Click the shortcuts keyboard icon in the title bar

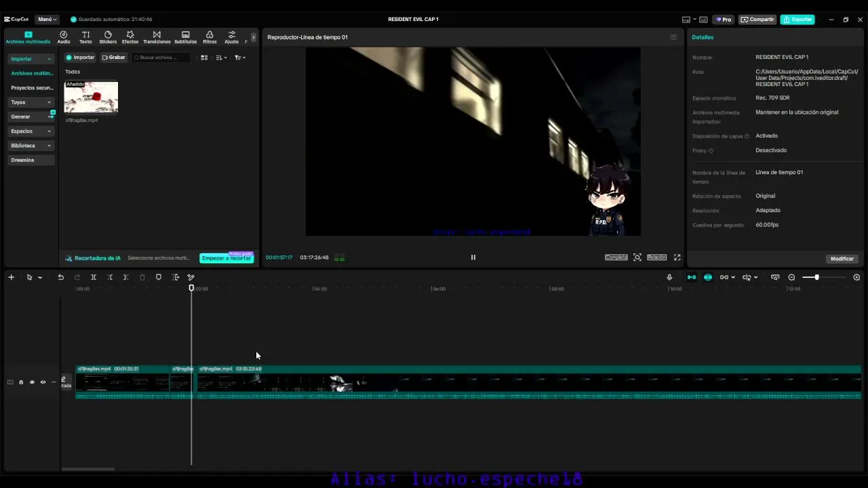(703, 20)
